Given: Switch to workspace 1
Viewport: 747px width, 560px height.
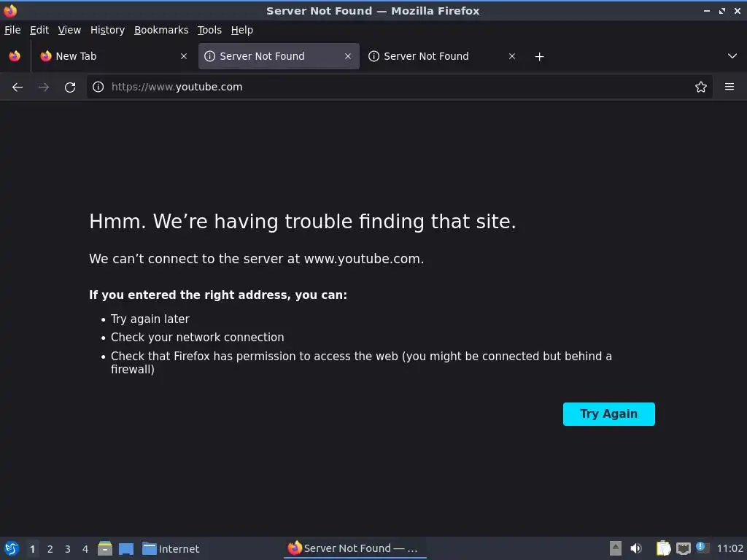Looking at the screenshot, I should pyautogui.click(x=32, y=549).
